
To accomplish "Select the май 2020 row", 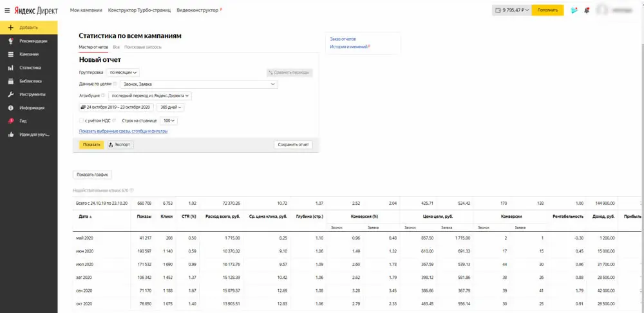I will coord(358,238).
